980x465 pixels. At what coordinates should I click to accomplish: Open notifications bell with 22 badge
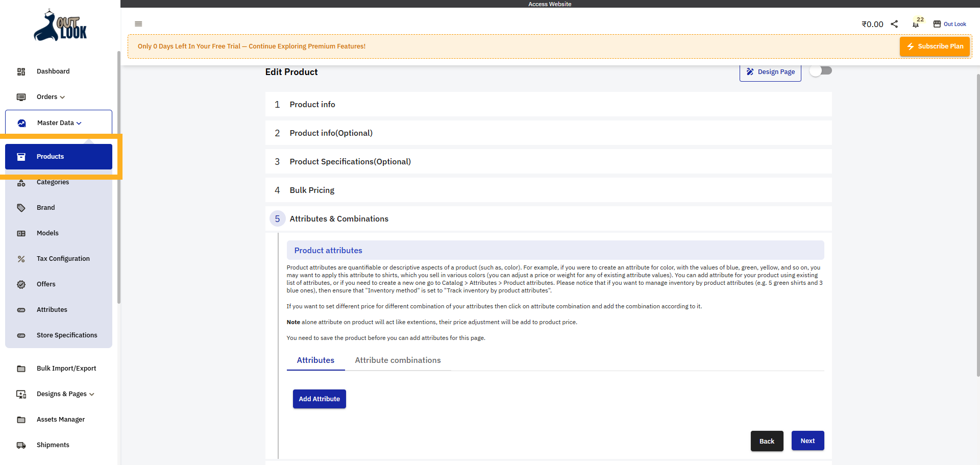[916, 24]
